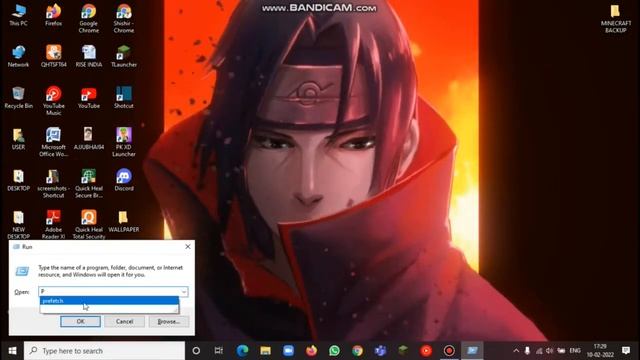
Task: Open the MINECRAFT BACKUP folder
Action: pos(616,18)
